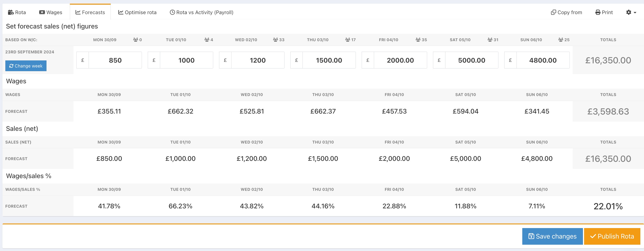Select the Forecasts tab
Screen dimensions: 644x251
(90, 12)
